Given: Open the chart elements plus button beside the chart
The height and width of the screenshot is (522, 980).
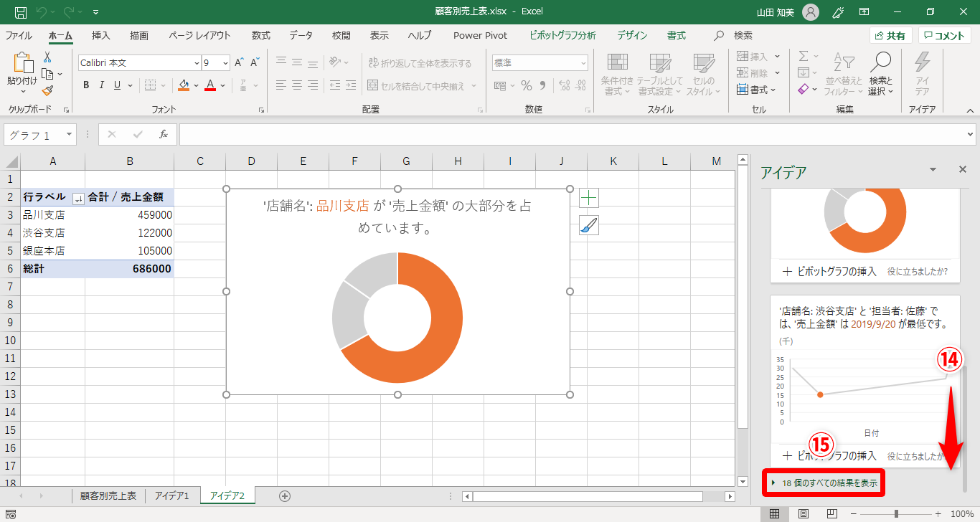Looking at the screenshot, I should 588,198.
